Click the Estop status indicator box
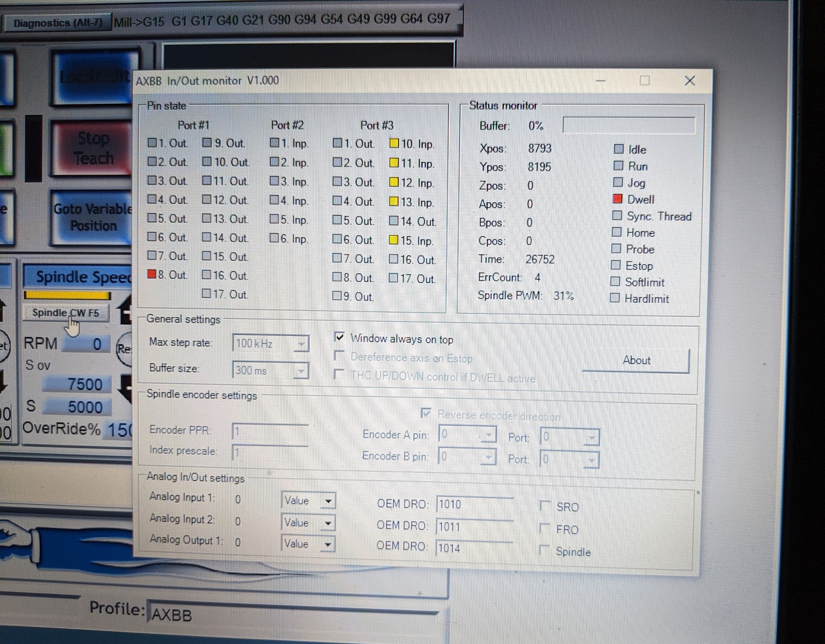Image resolution: width=825 pixels, height=644 pixels. pyautogui.click(x=616, y=265)
